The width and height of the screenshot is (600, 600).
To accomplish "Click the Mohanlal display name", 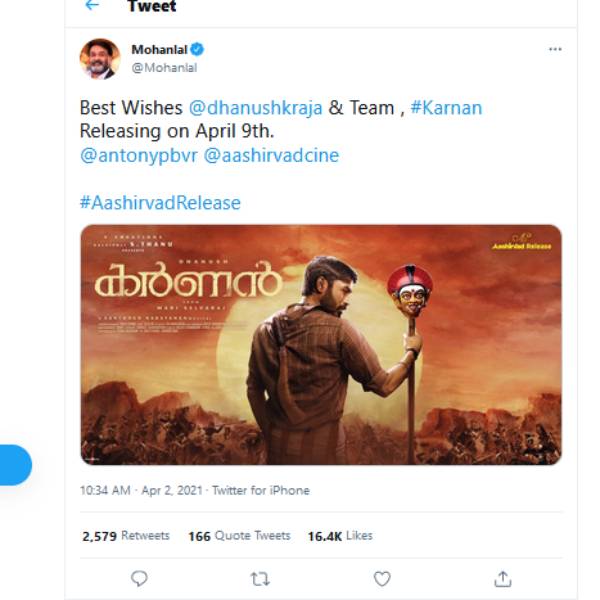I will tap(159, 49).
